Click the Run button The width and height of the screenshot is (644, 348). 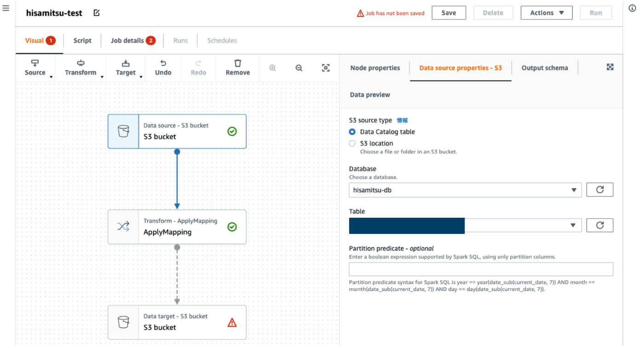(596, 13)
